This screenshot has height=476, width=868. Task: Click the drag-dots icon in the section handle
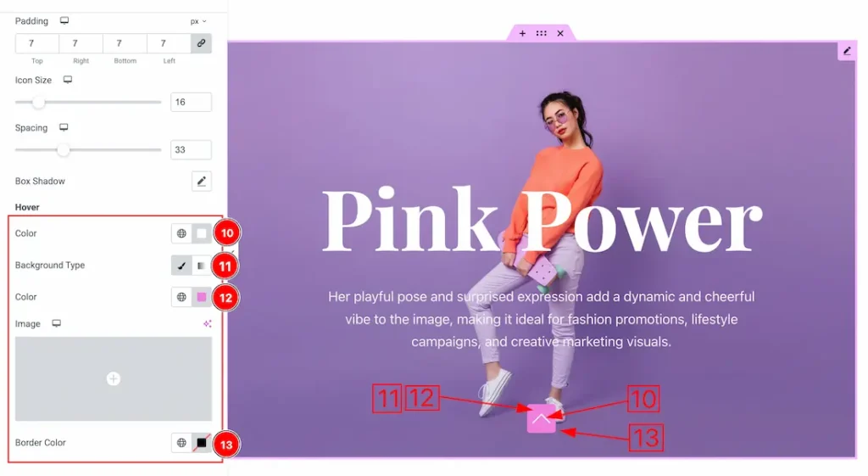(x=541, y=34)
